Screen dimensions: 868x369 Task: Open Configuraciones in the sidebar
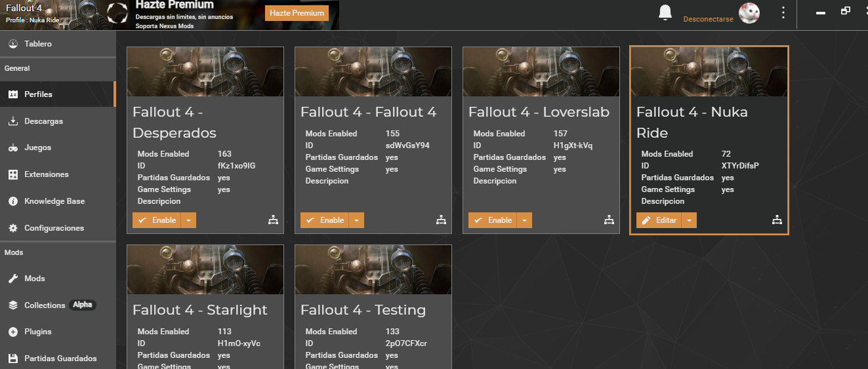point(58,228)
